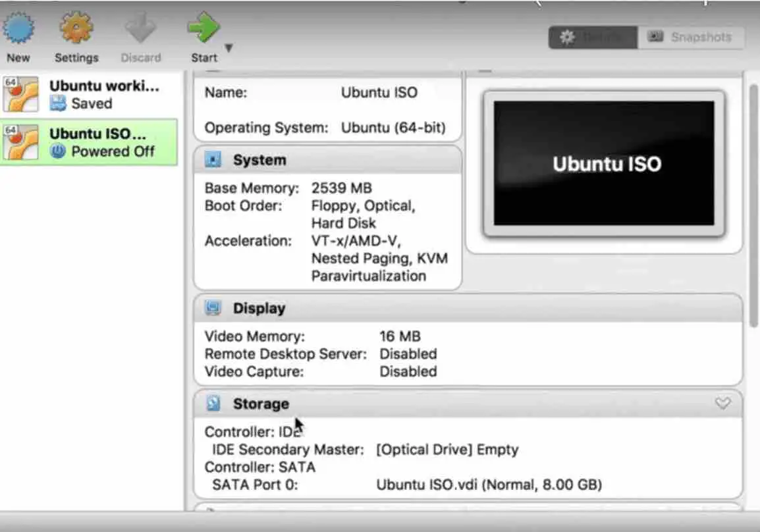
Task: Click the camera icon in Snapshots tab
Action: pyautogui.click(x=655, y=36)
